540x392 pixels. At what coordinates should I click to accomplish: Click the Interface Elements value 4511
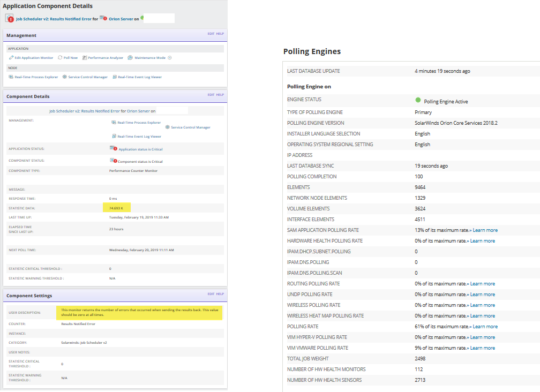420,219
